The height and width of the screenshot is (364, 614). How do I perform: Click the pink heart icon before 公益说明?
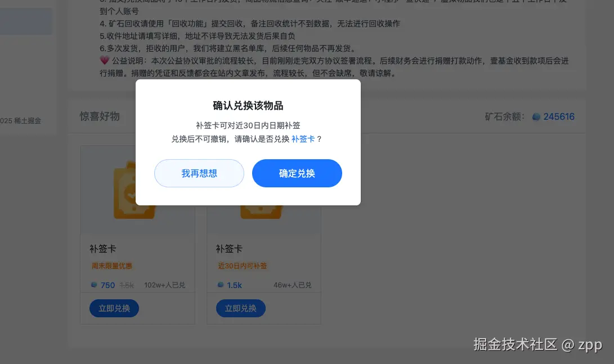[x=104, y=61]
